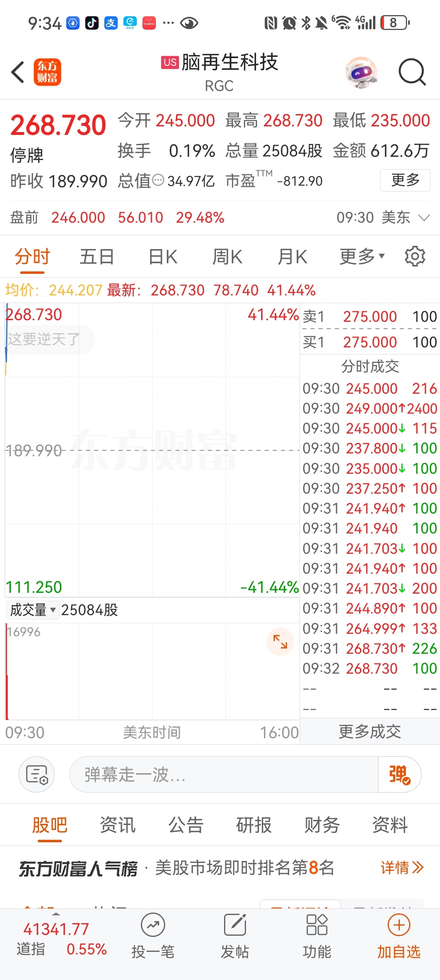Switch to the 五日 tab
This screenshot has height=980, width=440.
97,257
